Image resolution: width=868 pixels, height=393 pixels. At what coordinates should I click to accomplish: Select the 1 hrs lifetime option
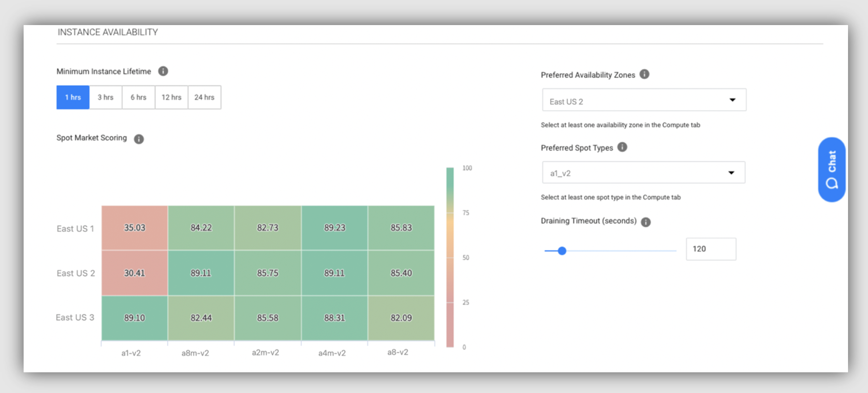click(x=73, y=97)
